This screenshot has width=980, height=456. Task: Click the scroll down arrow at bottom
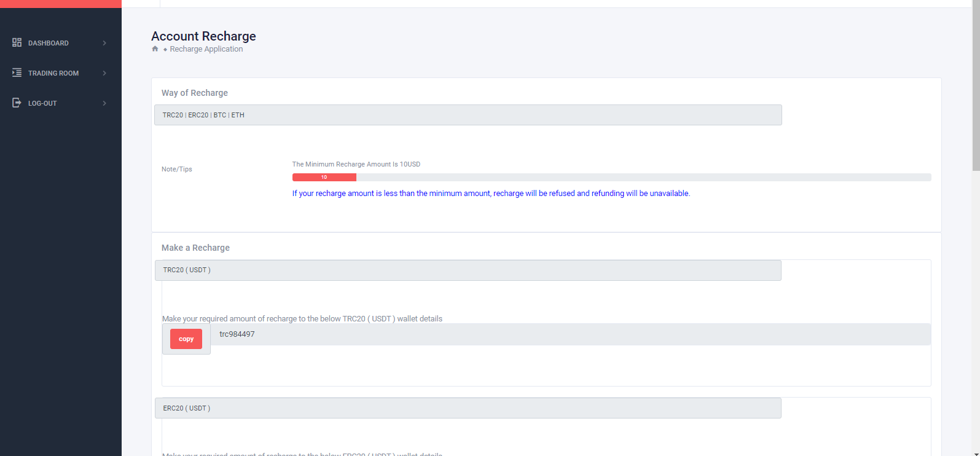click(976, 453)
